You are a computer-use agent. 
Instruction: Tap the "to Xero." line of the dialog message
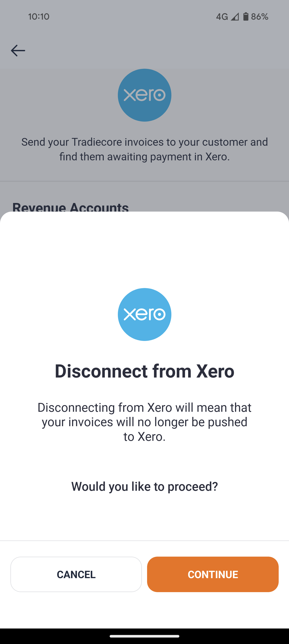click(x=144, y=437)
